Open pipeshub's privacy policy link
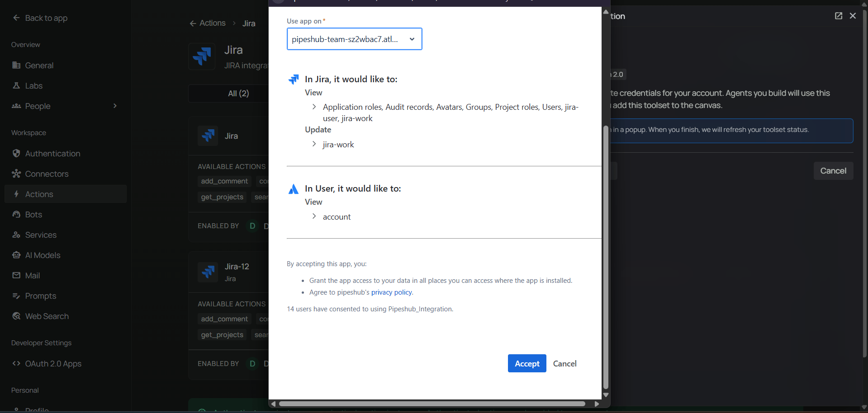The image size is (868, 413). [x=391, y=292]
